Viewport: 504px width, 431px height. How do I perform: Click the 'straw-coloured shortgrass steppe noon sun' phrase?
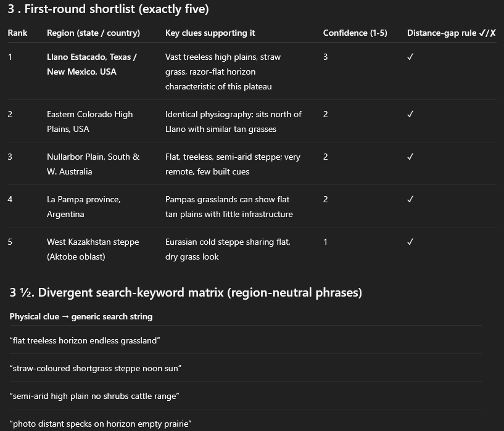[96, 368]
